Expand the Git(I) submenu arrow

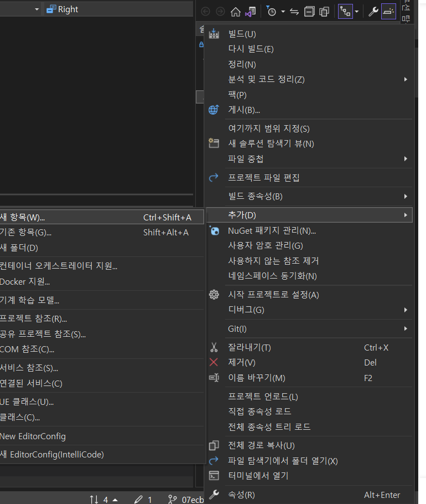406,328
